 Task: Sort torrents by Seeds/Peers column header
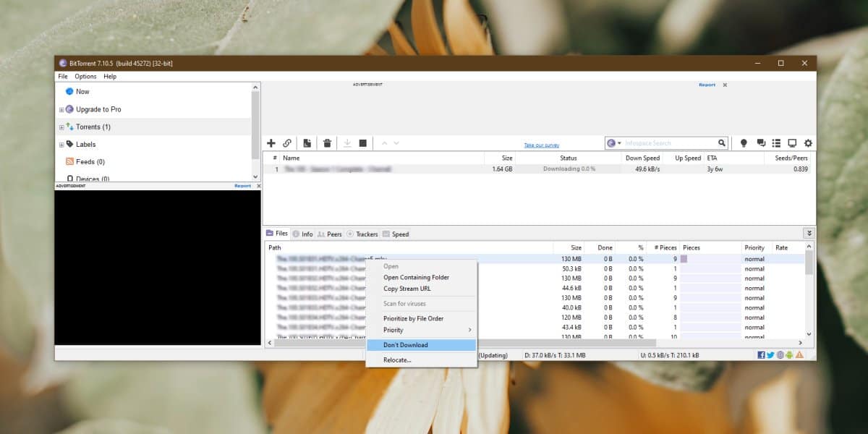coord(790,158)
